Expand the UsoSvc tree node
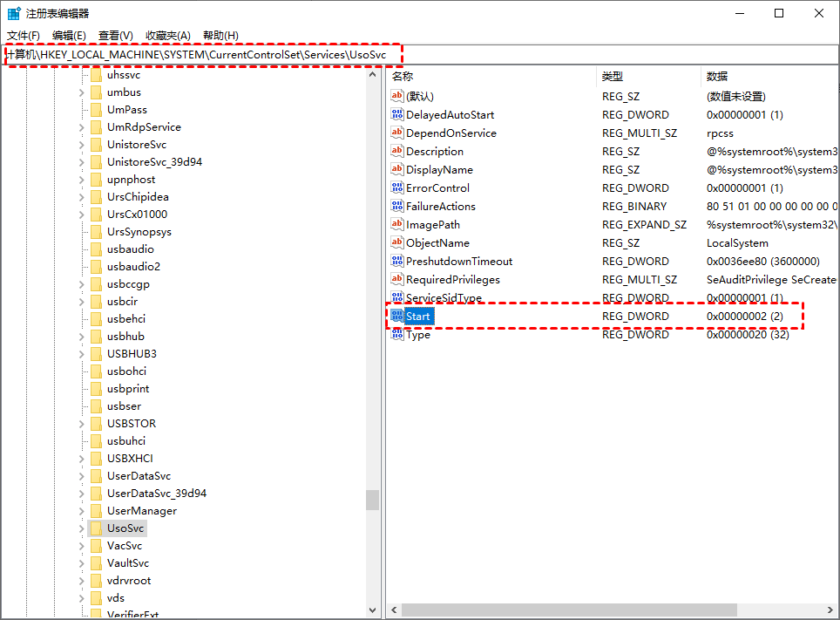 click(x=84, y=528)
